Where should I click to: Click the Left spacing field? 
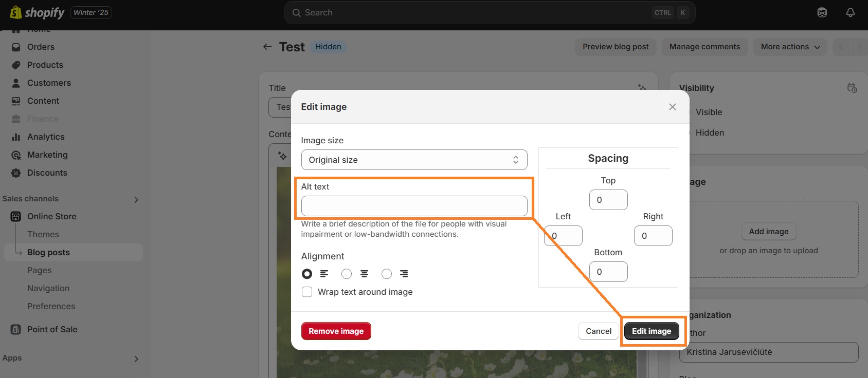(x=564, y=236)
